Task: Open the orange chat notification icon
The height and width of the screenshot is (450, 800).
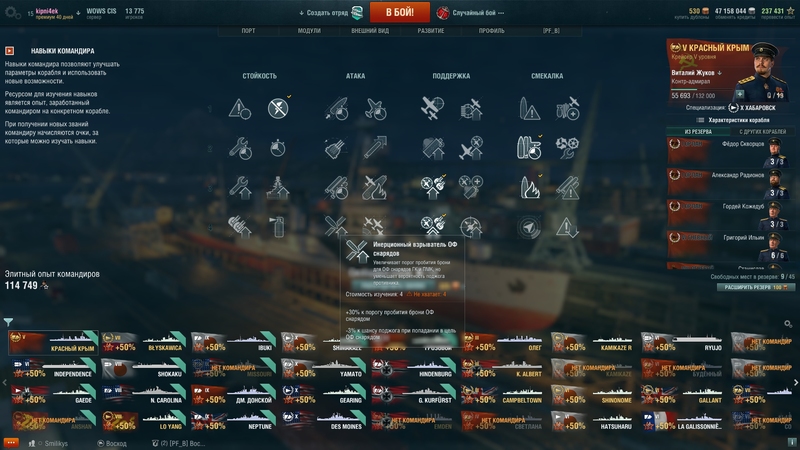Action: click(x=11, y=443)
